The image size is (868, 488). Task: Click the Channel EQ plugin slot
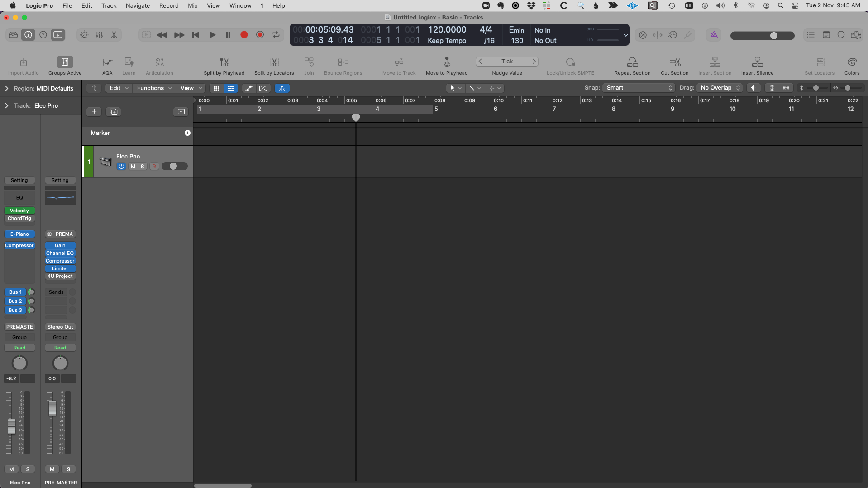tap(60, 253)
